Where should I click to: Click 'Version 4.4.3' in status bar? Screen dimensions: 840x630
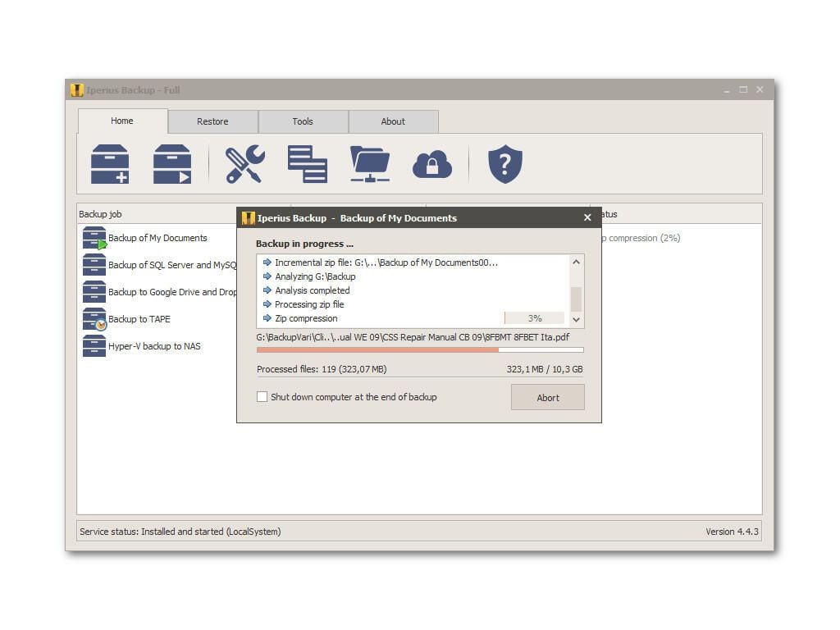pos(732,532)
